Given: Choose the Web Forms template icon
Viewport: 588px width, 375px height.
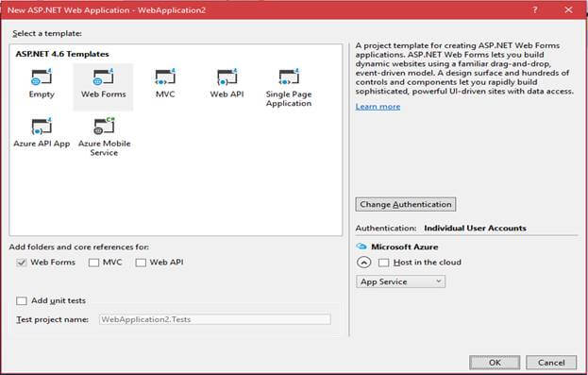Looking at the screenshot, I should click(x=103, y=77).
